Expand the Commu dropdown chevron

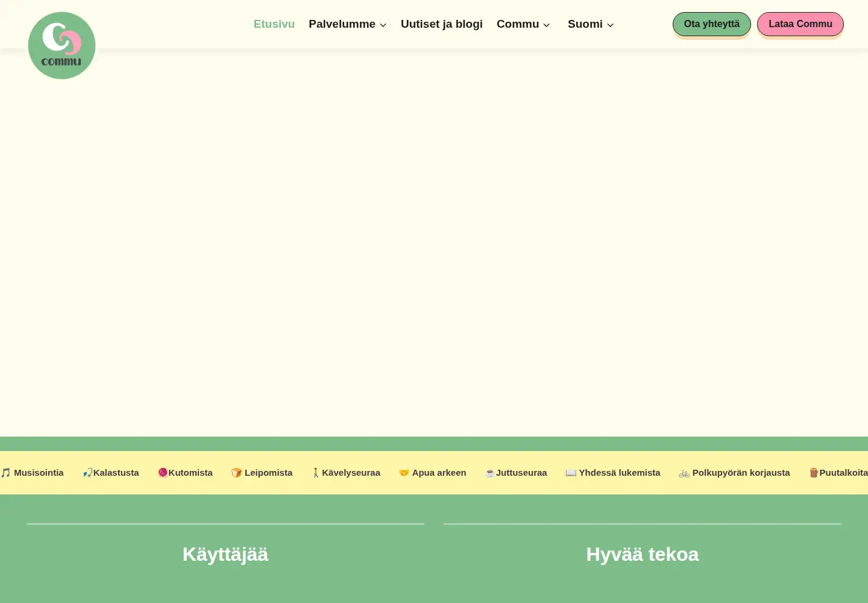coord(546,25)
